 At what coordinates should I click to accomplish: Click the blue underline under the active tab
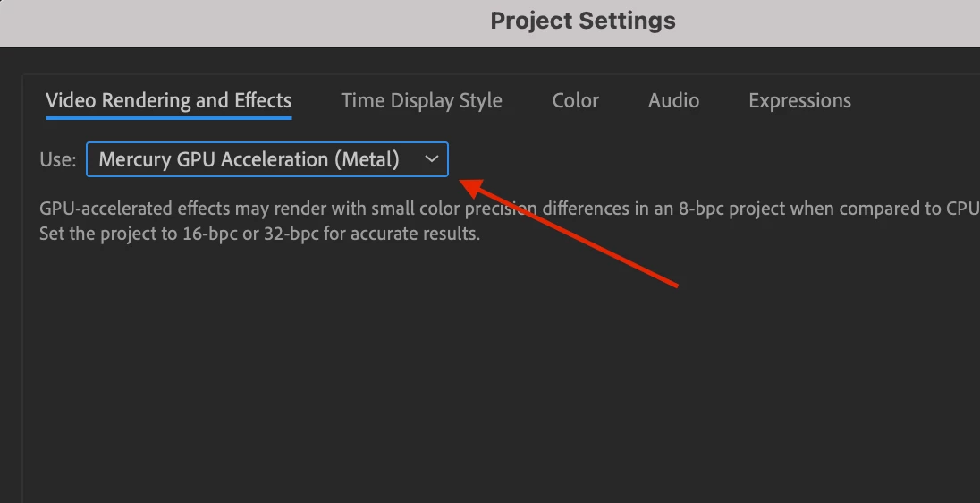click(x=168, y=117)
